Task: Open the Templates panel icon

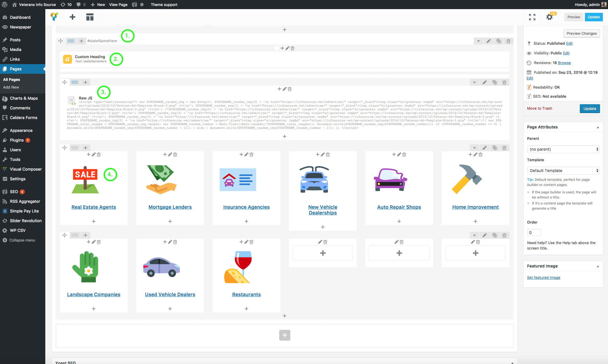Action: [x=90, y=17]
